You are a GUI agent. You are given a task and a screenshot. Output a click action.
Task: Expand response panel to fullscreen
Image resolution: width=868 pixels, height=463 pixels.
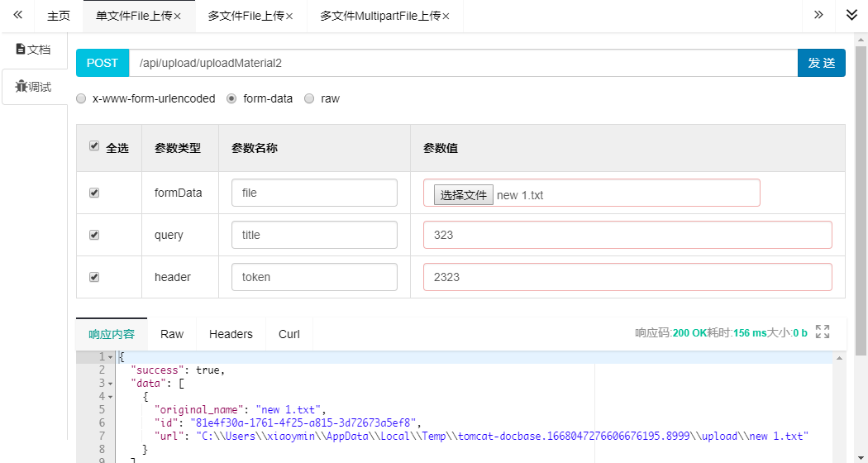[823, 332]
